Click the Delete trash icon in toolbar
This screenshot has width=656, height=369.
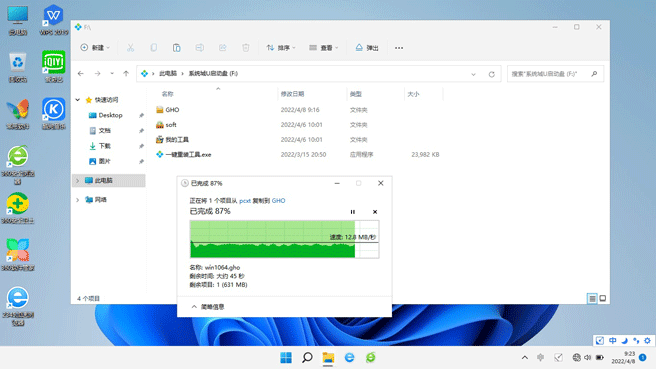pos(246,48)
